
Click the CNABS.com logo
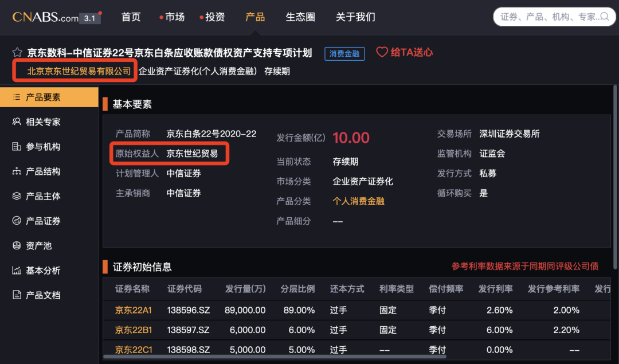click(46, 17)
